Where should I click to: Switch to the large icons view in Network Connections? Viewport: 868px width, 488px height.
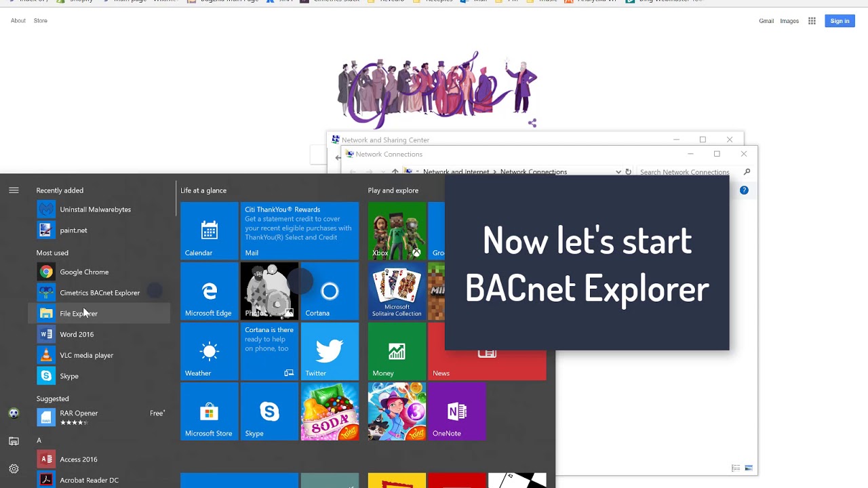pos(749,468)
